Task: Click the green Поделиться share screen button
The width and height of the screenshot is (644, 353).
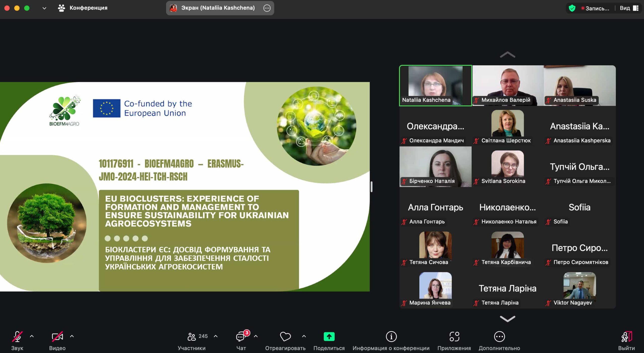Action: 329,336
